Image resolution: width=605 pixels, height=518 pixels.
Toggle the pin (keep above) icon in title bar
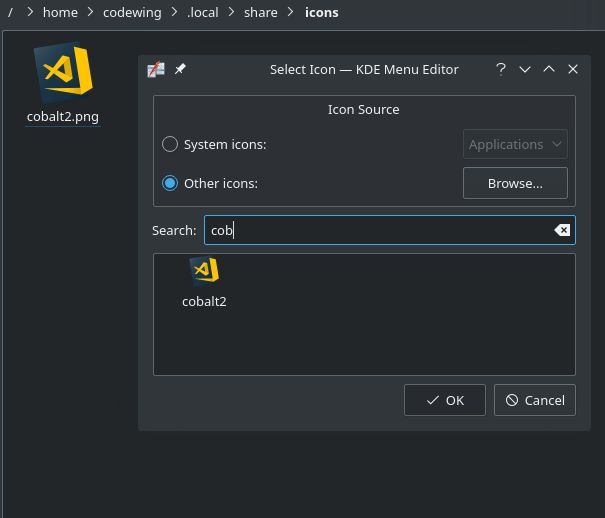pyautogui.click(x=180, y=69)
